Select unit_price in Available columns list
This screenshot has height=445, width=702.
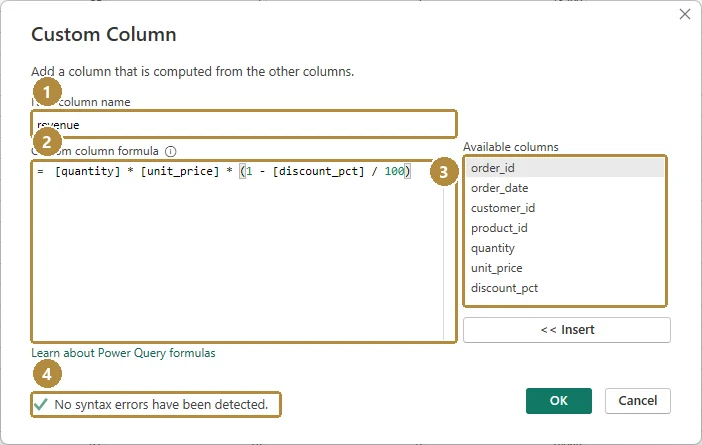(565, 268)
